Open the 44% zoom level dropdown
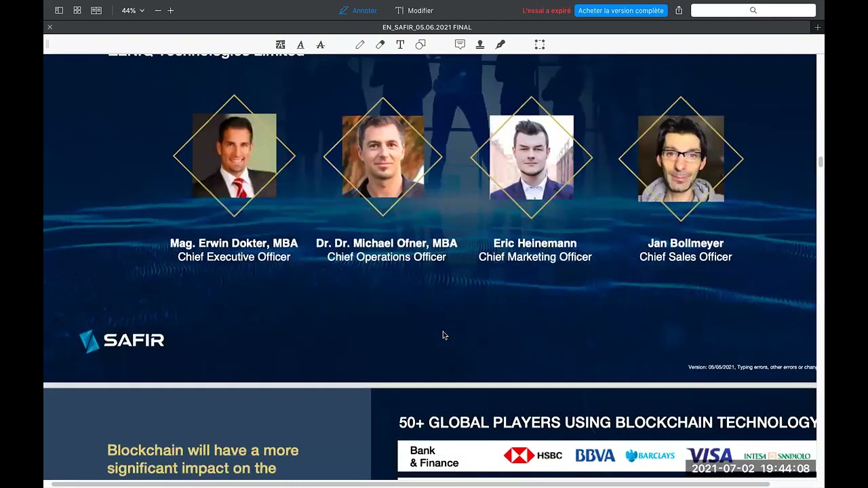The image size is (868, 488). (133, 11)
